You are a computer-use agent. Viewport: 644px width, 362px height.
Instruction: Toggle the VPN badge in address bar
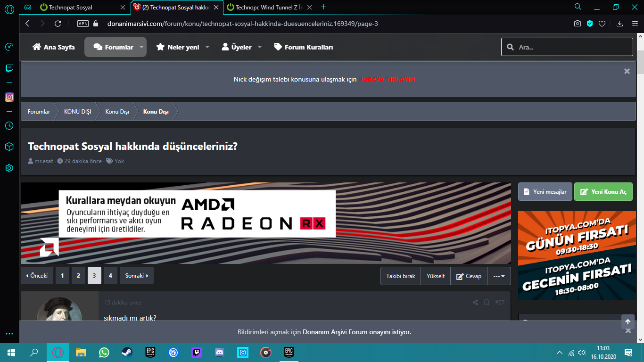83,24
